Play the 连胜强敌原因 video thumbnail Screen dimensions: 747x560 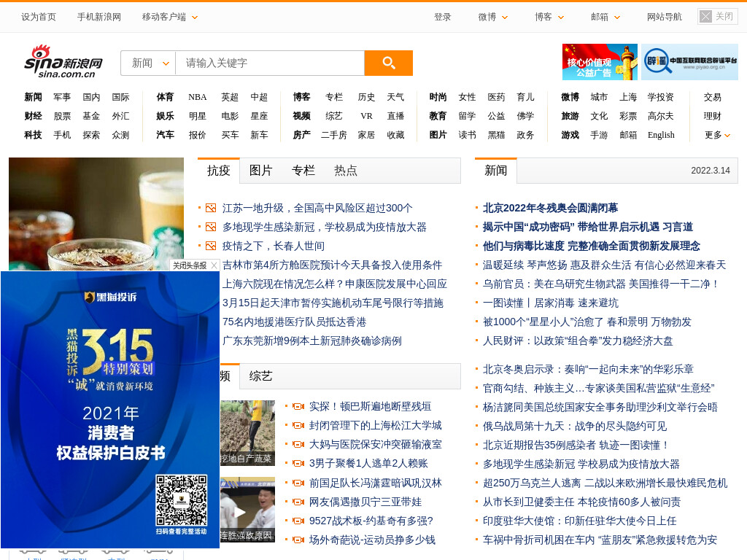[247, 510]
